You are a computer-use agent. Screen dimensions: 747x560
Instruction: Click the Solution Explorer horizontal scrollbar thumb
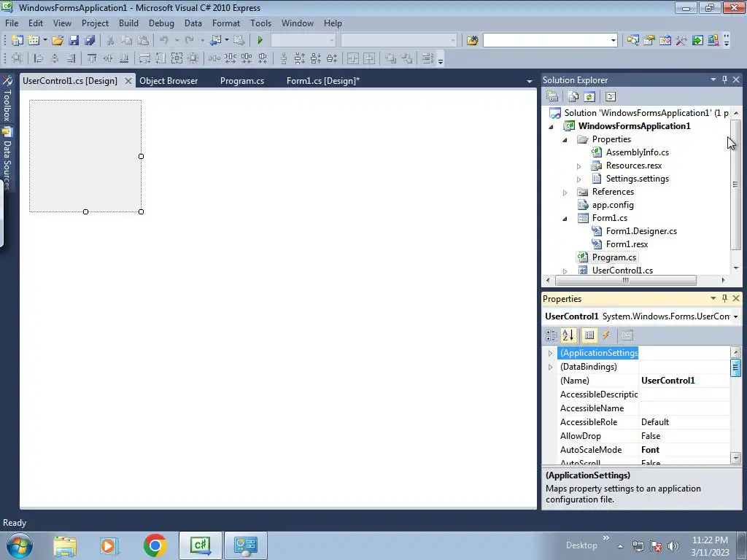coord(625,281)
